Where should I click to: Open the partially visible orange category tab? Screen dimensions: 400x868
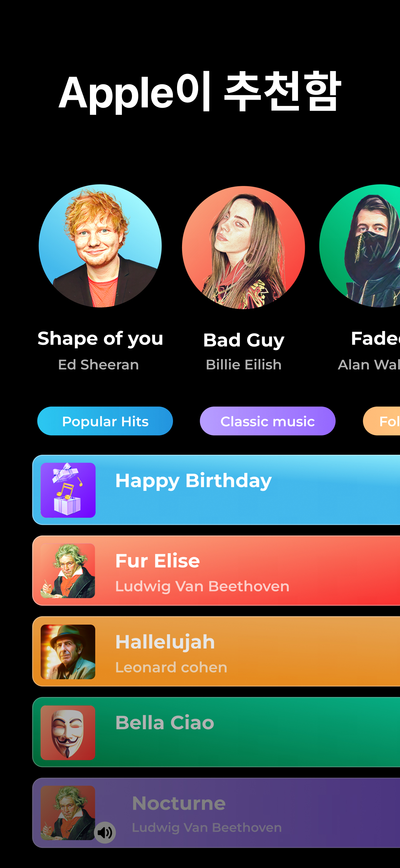point(381,421)
